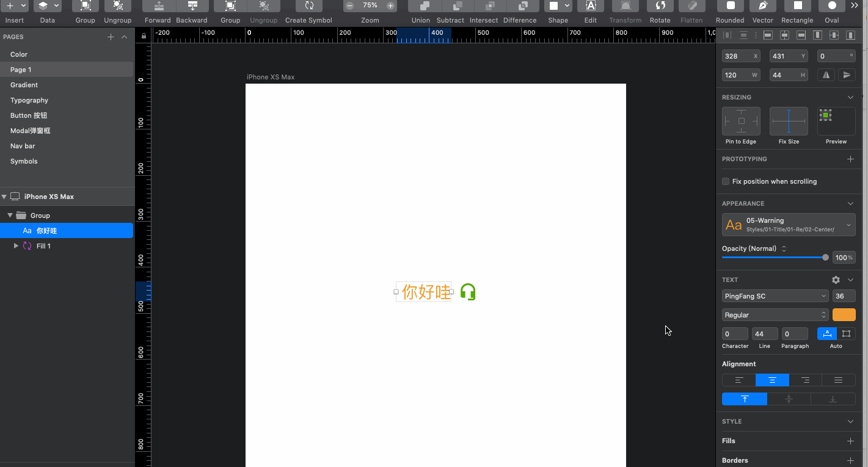Switch to the Gradient page
Screen dimensions: 868x467
click(24, 85)
